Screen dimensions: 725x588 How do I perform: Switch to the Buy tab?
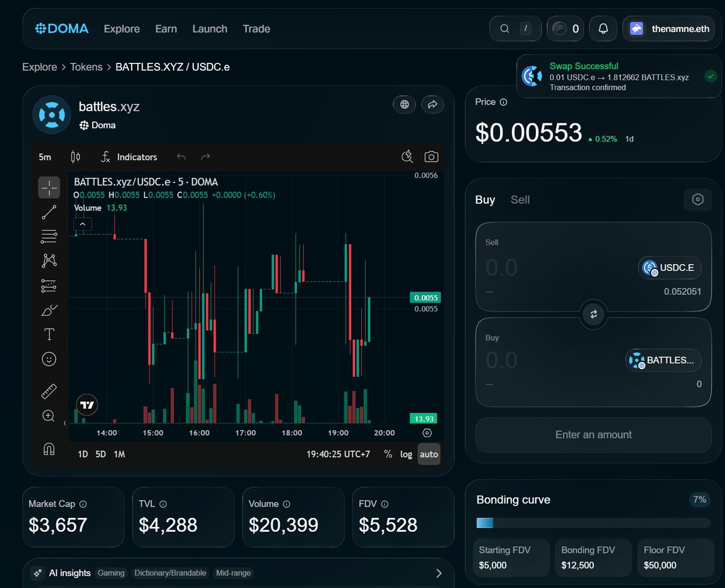coord(485,199)
